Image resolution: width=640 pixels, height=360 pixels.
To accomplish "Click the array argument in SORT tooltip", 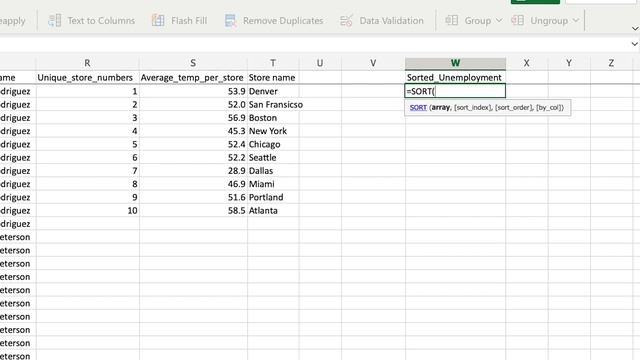I will pos(441,107).
